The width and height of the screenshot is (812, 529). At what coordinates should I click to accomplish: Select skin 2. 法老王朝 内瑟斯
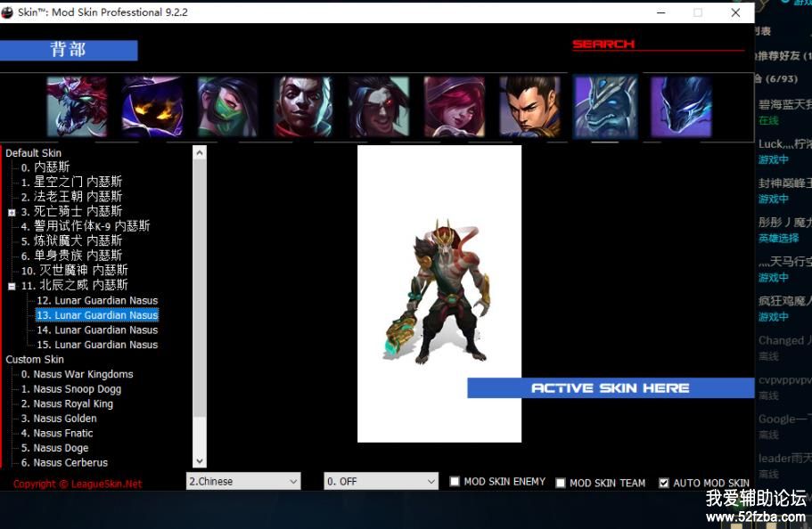71,197
